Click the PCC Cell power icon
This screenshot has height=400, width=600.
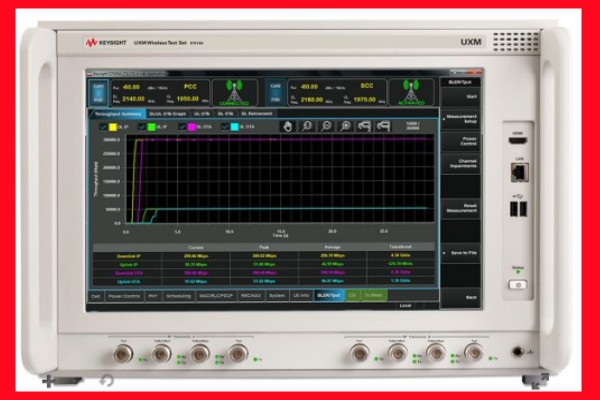click(98, 92)
